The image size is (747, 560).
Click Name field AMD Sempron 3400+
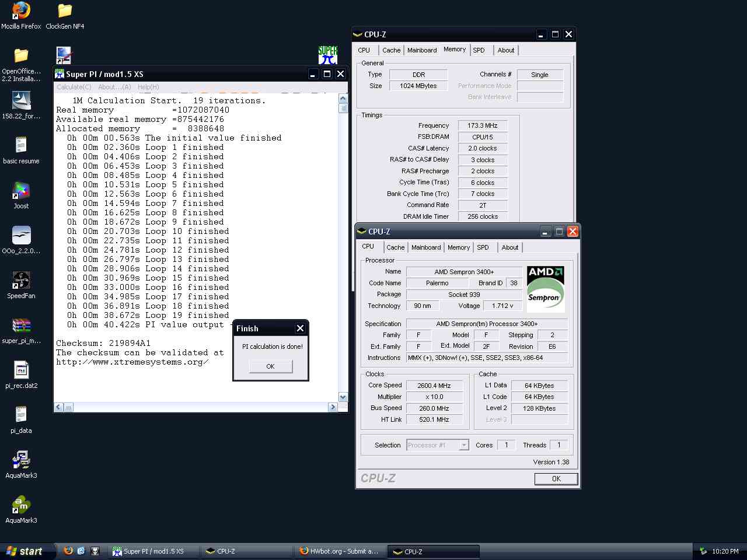(464, 272)
